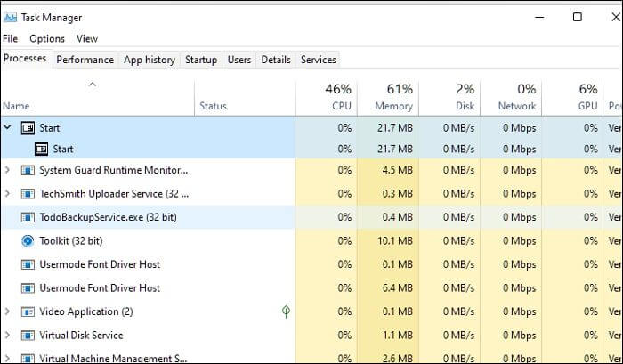Image resolution: width=623 pixels, height=364 pixels.
Task: Click the TodoBackupService.exe process icon
Action: tap(27, 216)
